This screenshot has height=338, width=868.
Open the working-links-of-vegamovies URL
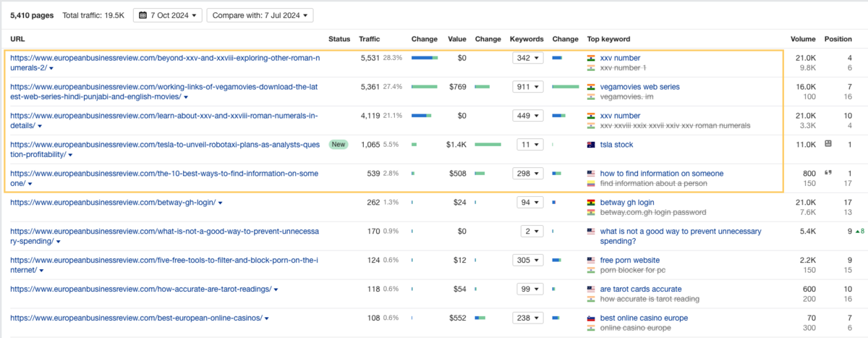point(164,91)
